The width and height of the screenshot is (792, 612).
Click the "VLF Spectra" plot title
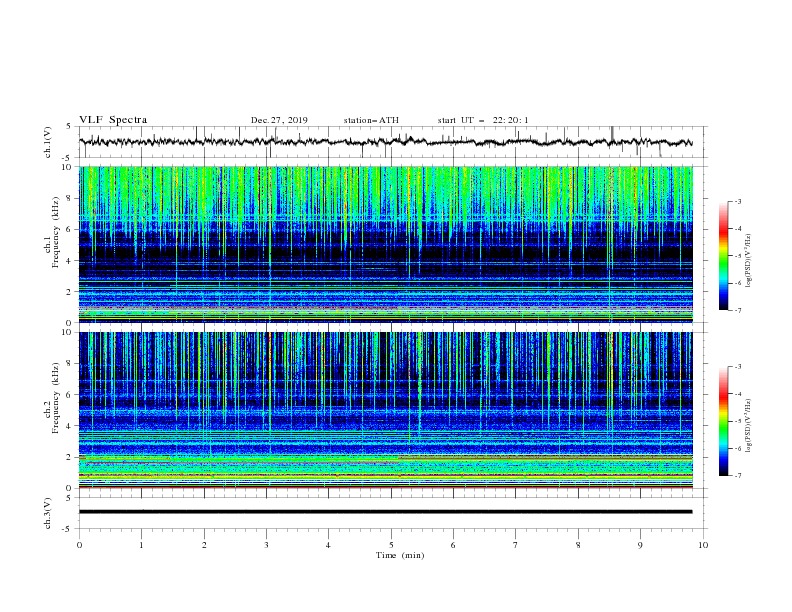click(113, 120)
